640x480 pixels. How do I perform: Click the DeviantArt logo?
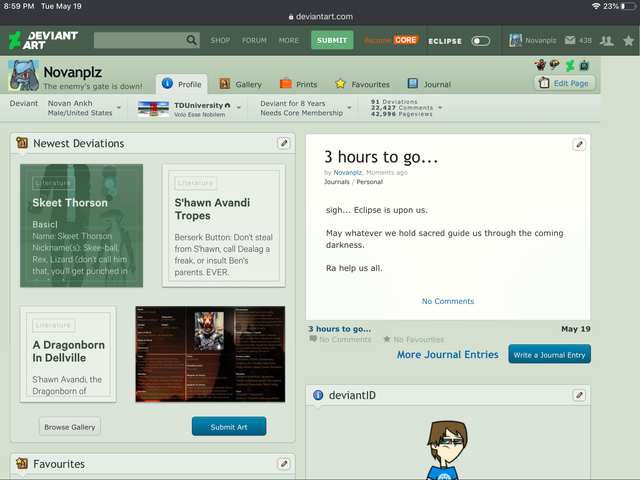coord(43,40)
